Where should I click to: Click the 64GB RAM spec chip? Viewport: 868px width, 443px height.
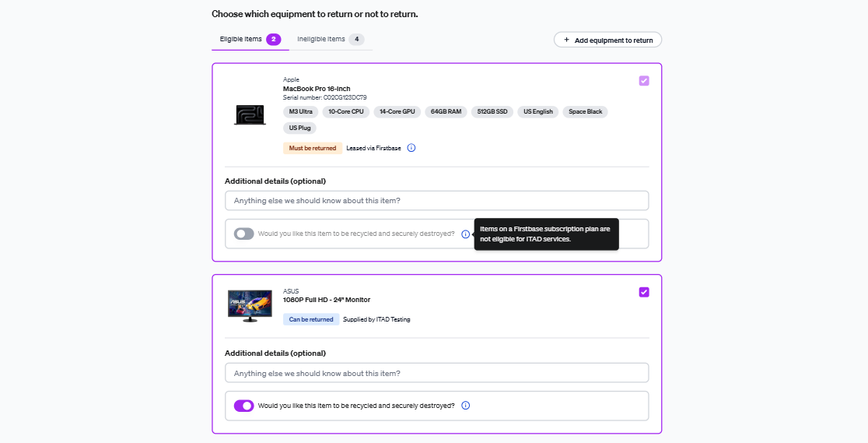(446, 112)
